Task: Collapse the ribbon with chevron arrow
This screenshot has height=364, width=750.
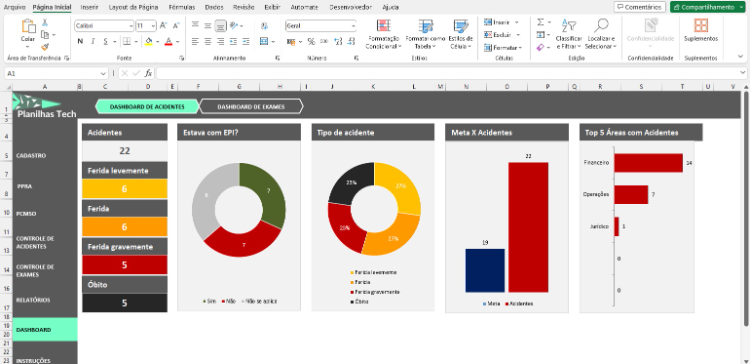Action: (x=740, y=56)
